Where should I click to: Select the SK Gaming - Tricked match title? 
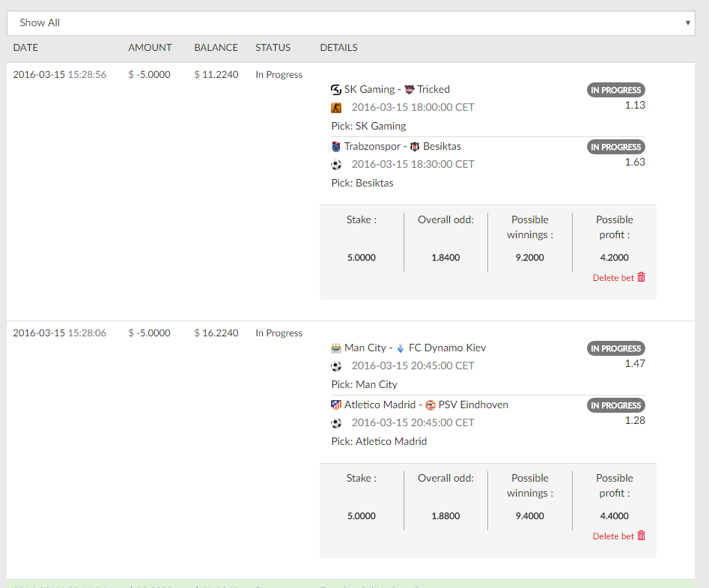pos(397,90)
